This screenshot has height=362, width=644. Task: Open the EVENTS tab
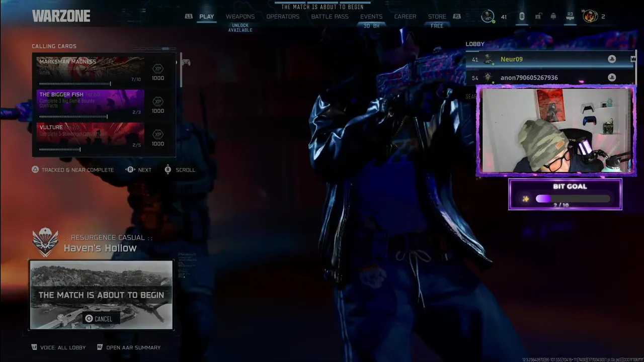(x=371, y=17)
